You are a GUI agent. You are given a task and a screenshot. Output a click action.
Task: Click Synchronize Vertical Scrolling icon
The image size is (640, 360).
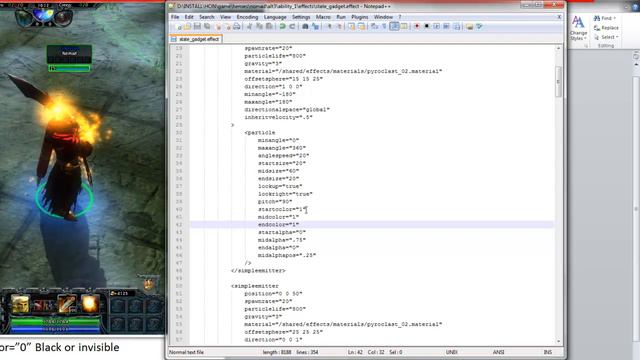coord(351,27)
